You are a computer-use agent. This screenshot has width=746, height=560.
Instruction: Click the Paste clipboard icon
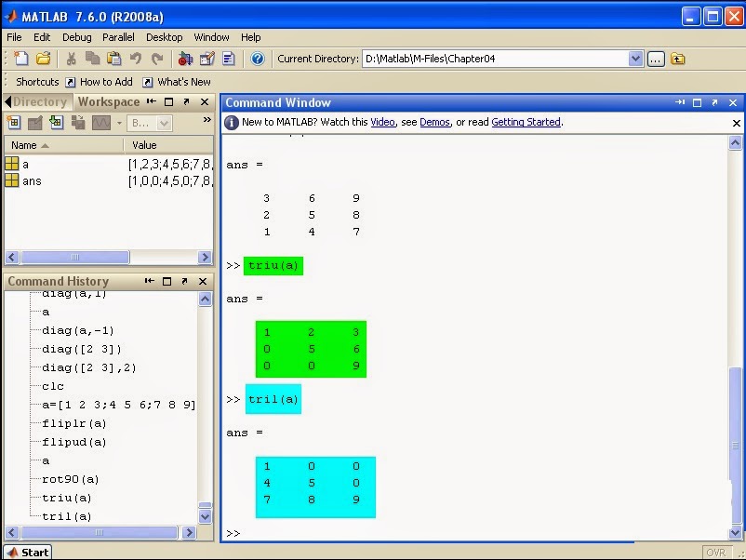pos(114,59)
